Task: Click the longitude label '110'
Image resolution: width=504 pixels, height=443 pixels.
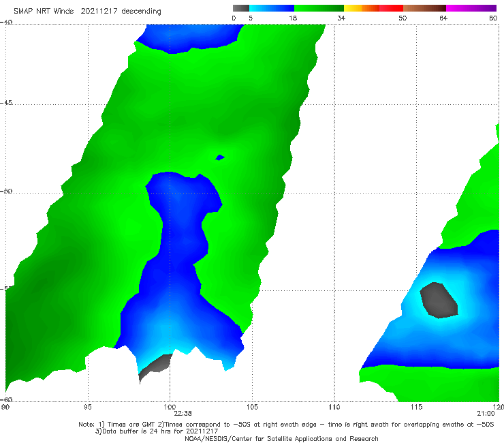Action: coord(334,408)
